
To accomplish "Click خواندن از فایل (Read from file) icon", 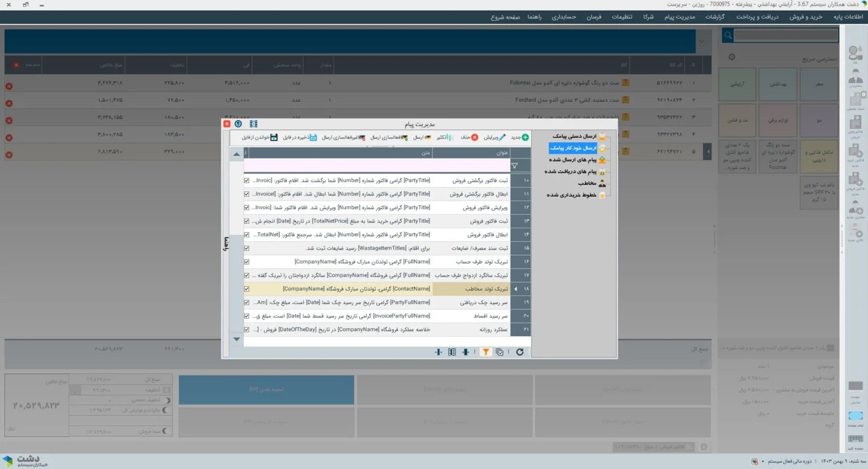I will pos(274,137).
